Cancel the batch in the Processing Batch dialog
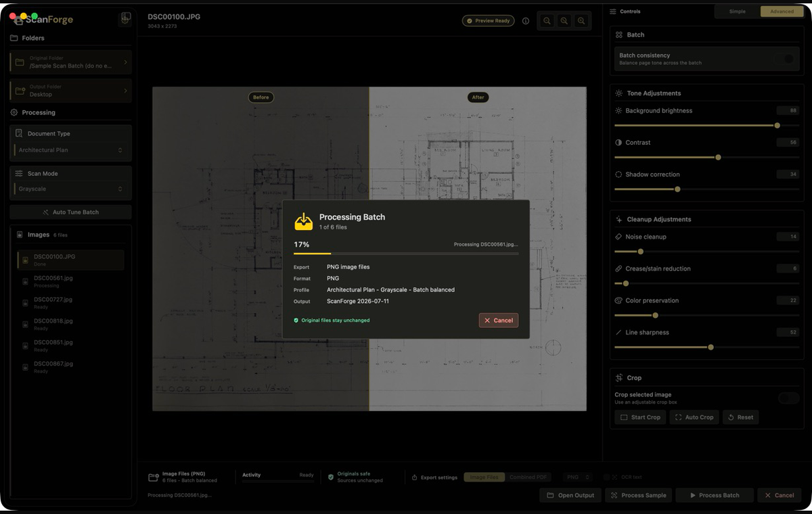 pos(499,321)
